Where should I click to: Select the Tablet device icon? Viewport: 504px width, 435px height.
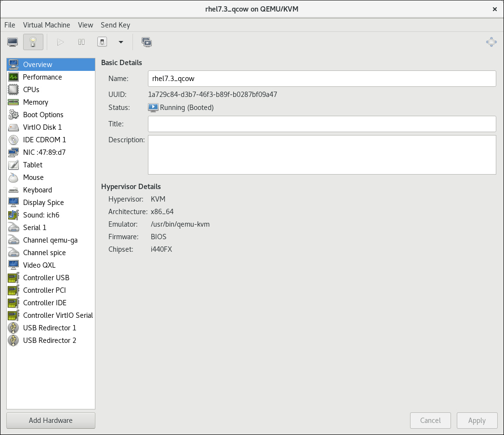pos(13,165)
